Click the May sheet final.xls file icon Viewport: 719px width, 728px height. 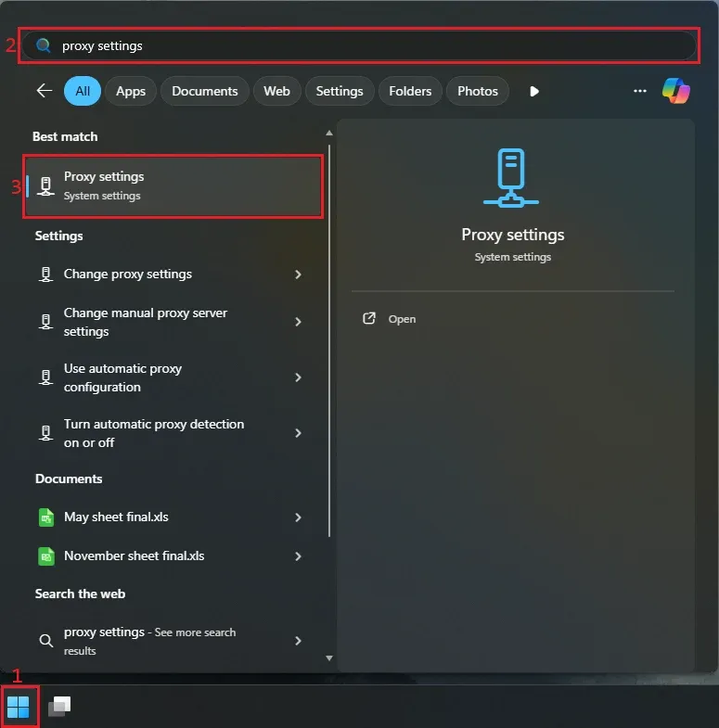pyautogui.click(x=45, y=517)
